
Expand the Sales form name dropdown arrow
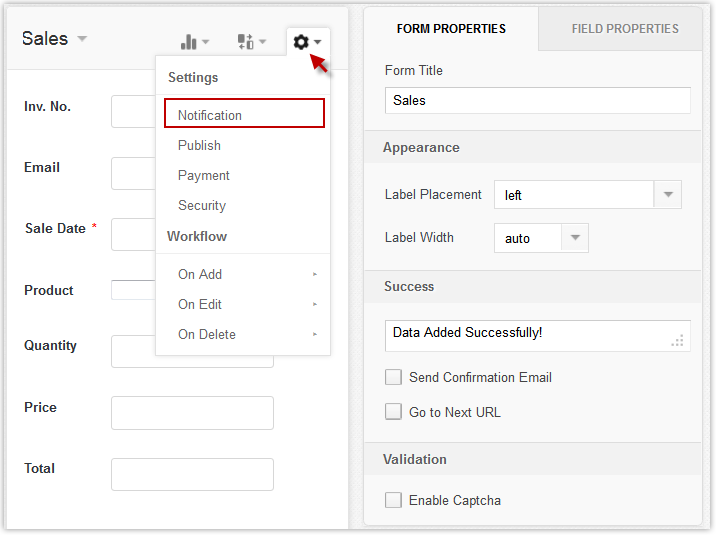coord(82,39)
